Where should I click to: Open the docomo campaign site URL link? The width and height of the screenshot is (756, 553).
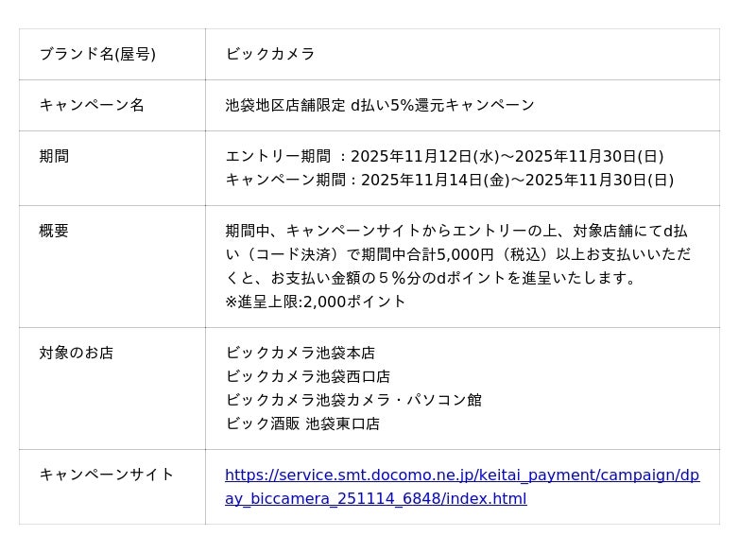coord(462,475)
